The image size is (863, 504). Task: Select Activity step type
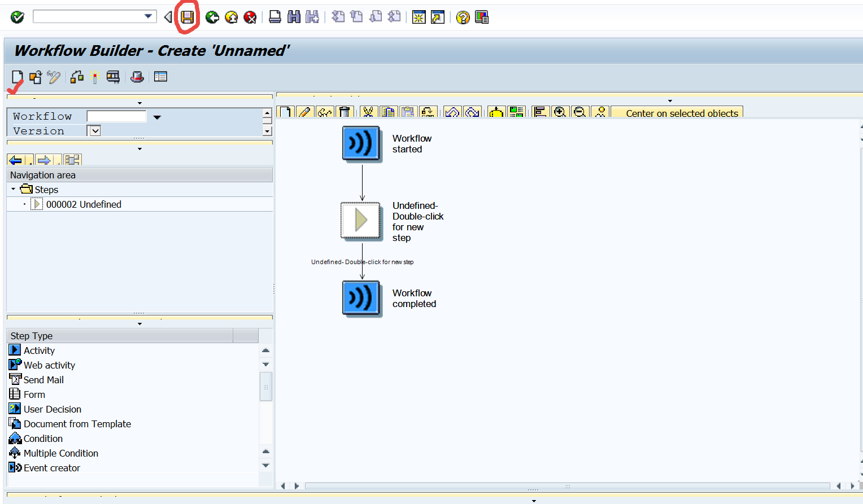(39, 350)
